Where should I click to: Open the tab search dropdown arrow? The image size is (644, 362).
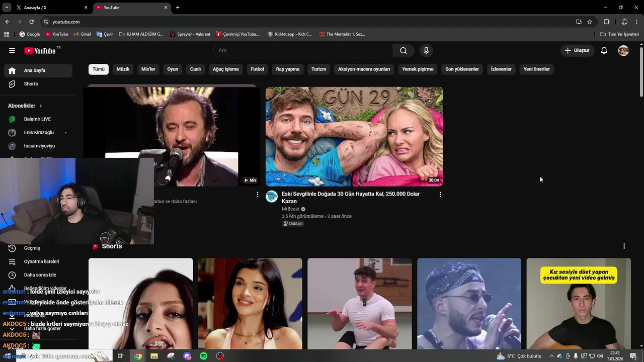[x=7, y=8]
